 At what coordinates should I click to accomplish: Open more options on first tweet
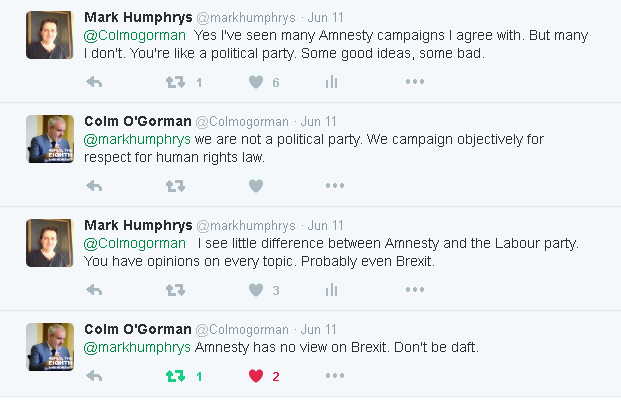point(415,82)
